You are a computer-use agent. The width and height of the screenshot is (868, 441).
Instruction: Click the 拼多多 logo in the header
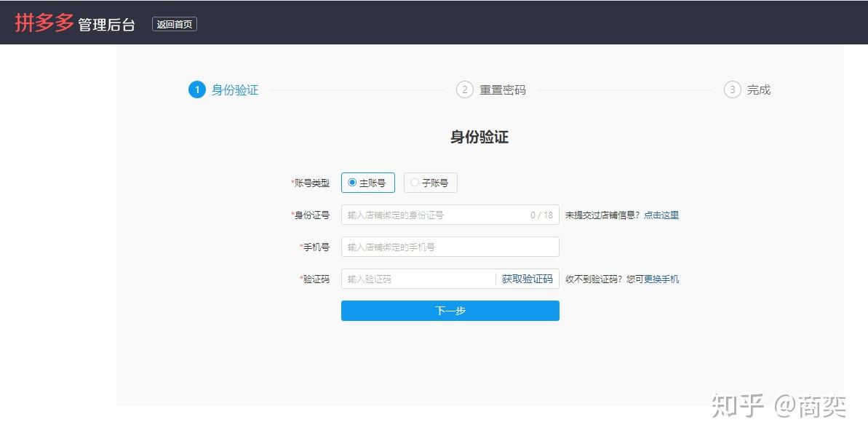[44, 23]
